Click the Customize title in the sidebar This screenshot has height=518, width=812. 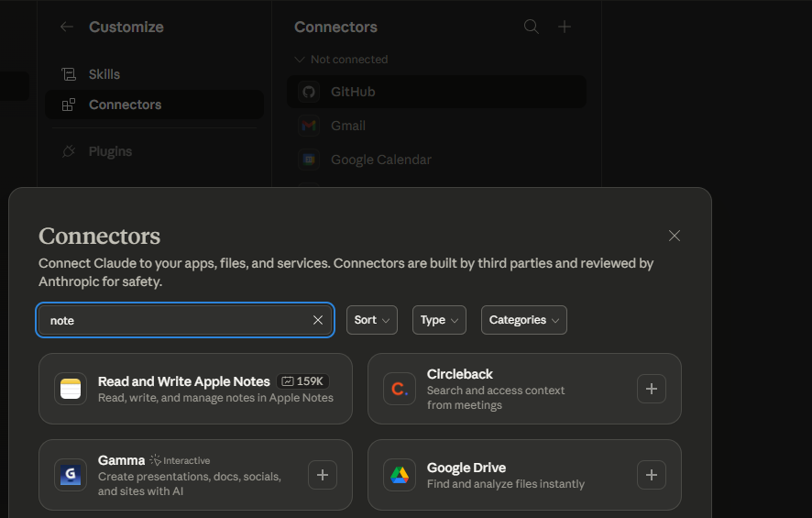pos(126,27)
